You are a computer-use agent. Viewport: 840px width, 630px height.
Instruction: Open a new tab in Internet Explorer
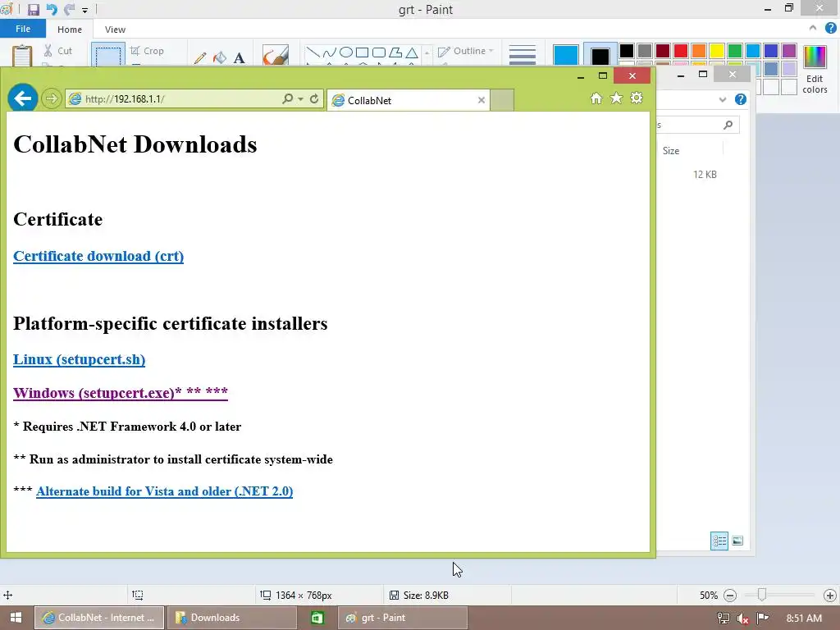[x=502, y=100]
